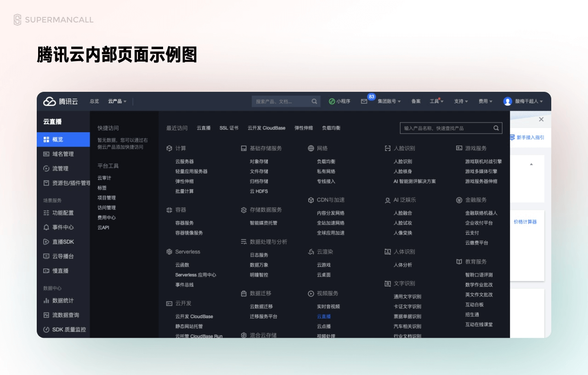Click the 功能配置 sidebar icon

46,213
